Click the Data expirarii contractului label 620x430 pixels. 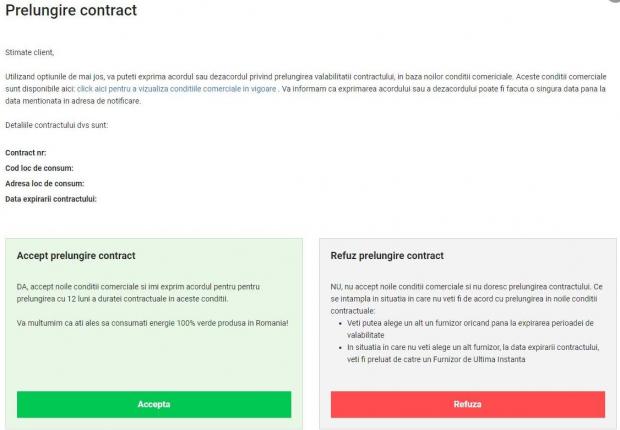tap(51, 199)
